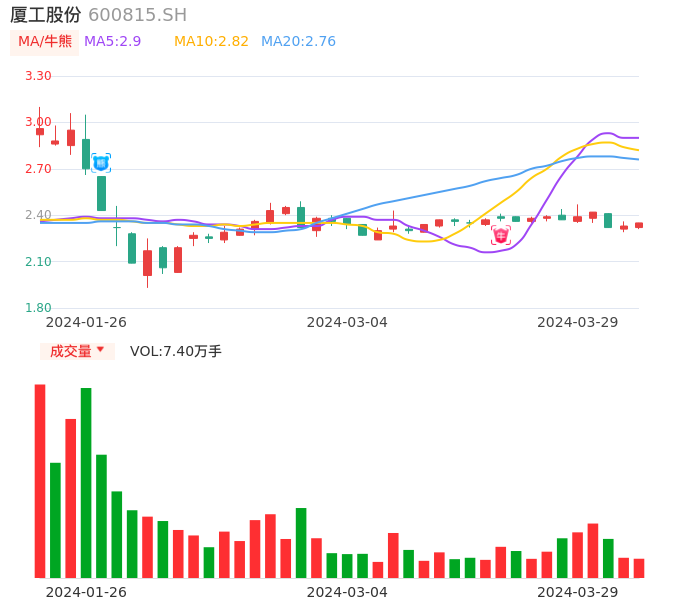
Task: Click the tallest green volume bar
Action: tap(86, 482)
